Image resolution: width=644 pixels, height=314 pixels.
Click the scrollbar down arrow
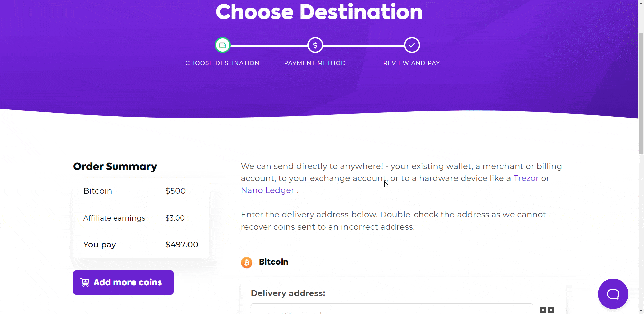tap(641, 311)
